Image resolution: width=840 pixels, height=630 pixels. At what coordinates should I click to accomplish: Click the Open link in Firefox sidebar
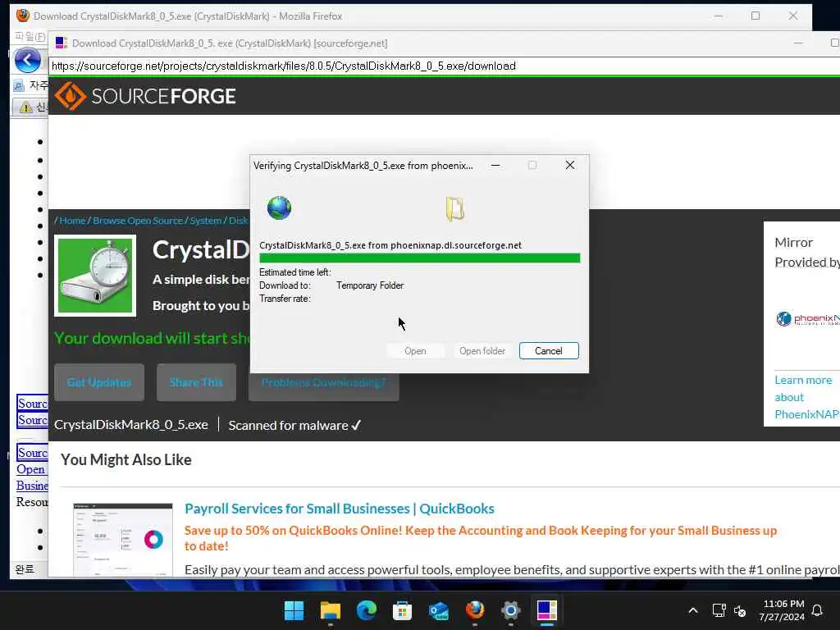coord(30,469)
